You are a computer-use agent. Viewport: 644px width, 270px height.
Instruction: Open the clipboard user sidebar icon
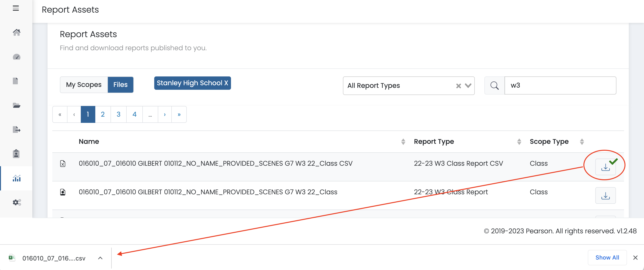pyautogui.click(x=16, y=154)
